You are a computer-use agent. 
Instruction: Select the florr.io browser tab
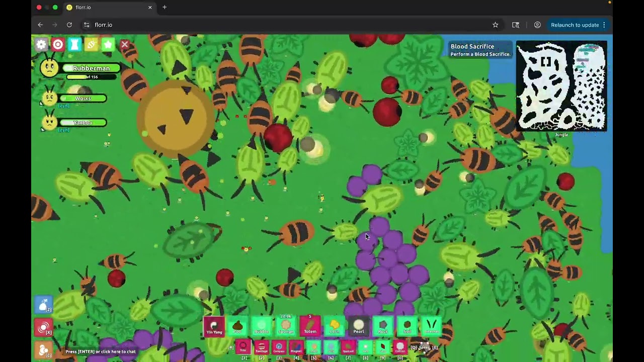(110, 8)
